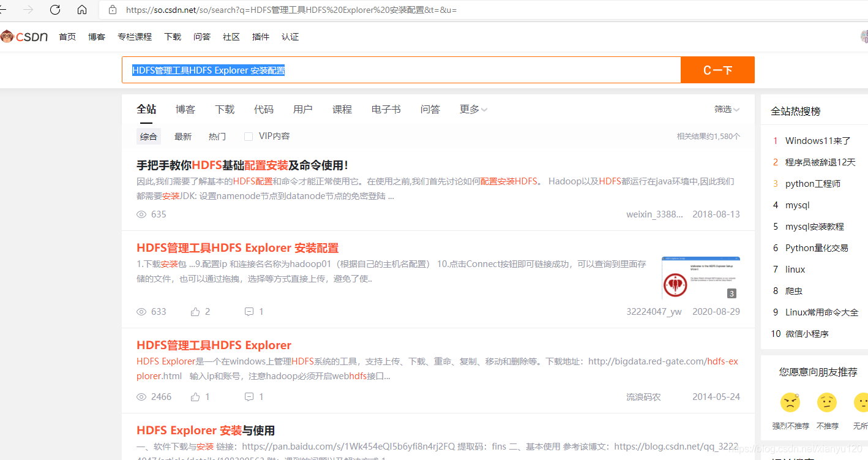Open hot search Python量化交易
This screenshot has width=868, height=460.
817,248
